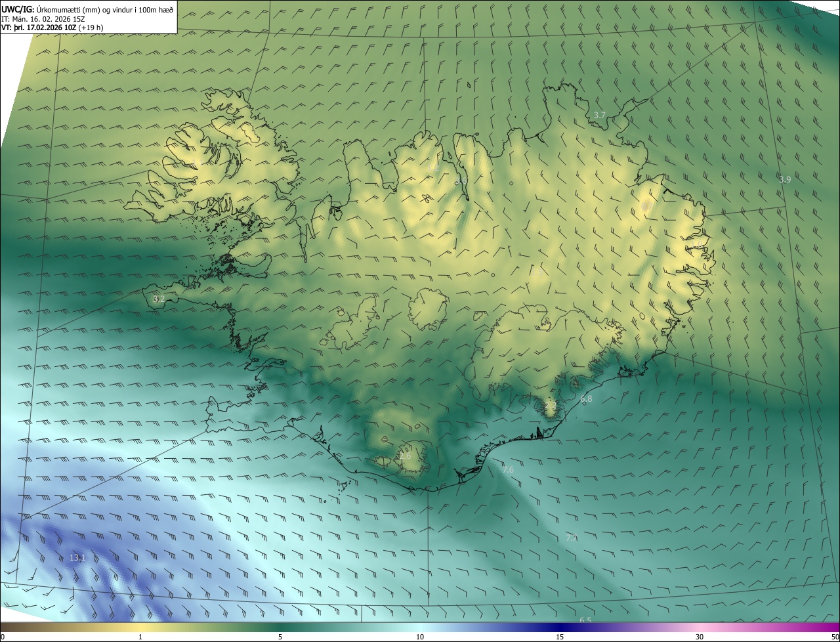Click the 6.8 value label on the southeast coast
Viewport: 840px width, 642px height.
coord(586,398)
